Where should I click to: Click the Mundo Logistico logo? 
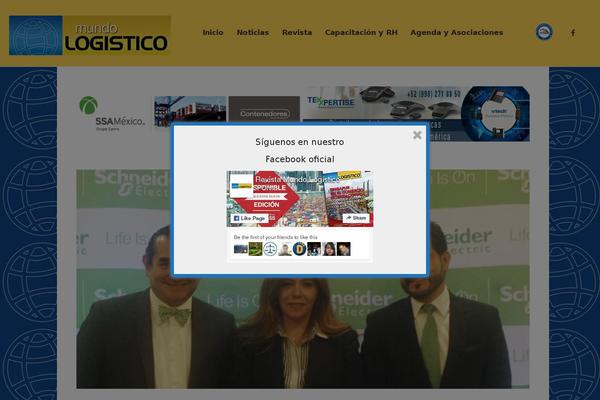click(x=90, y=35)
